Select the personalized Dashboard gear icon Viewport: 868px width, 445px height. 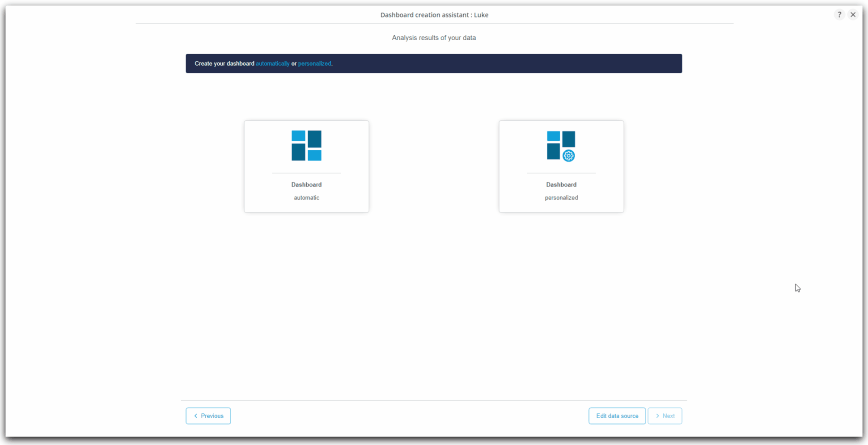568,156
